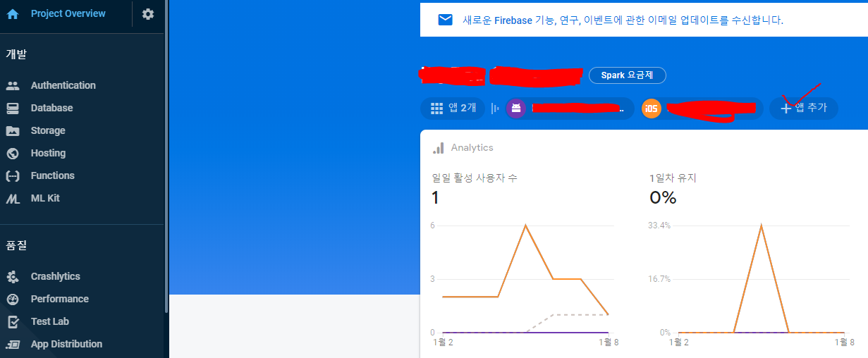Click the Authentication people icon
The image size is (868, 358).
(13, 85)
